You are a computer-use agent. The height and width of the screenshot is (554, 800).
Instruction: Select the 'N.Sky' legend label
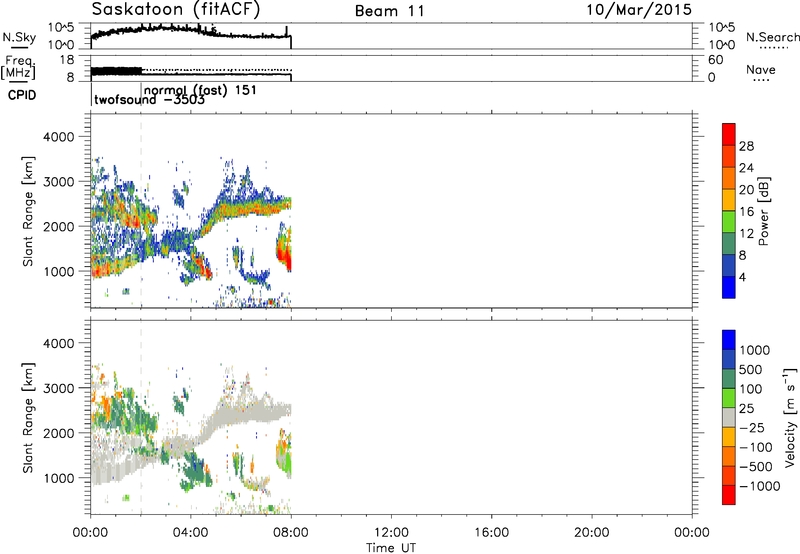pyautogui.click(x=19, y=37)
